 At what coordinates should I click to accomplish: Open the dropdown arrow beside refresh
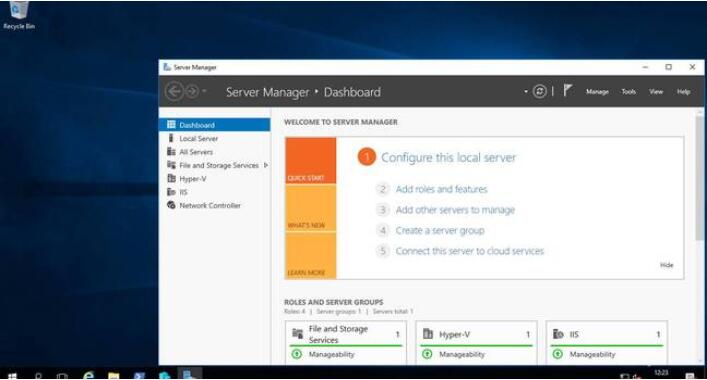tap(526, 92)
